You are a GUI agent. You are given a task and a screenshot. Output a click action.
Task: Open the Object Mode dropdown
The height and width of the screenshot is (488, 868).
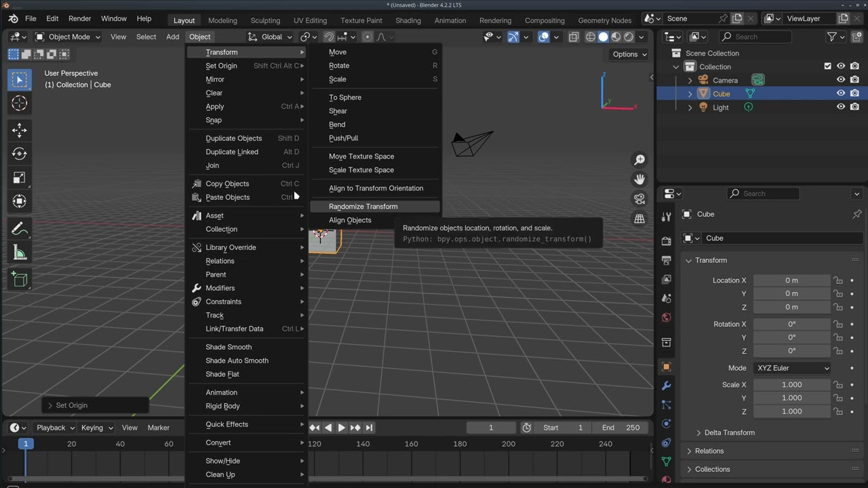[x=67, y=37]
